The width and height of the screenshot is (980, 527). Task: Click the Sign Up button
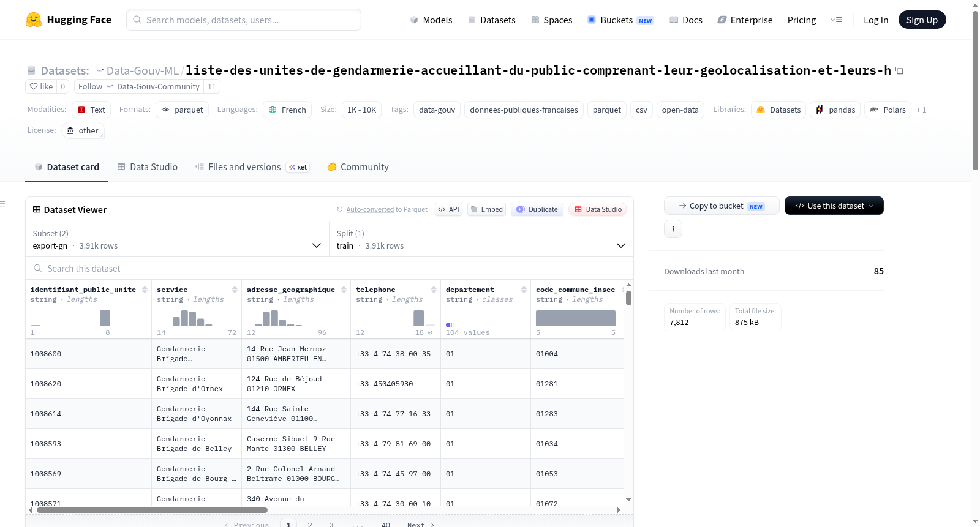point(922,20)
